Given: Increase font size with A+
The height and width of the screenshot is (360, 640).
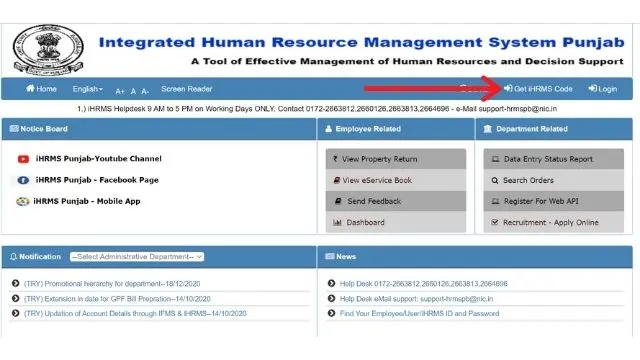Looking at the screenshot, I should point(120,91).
